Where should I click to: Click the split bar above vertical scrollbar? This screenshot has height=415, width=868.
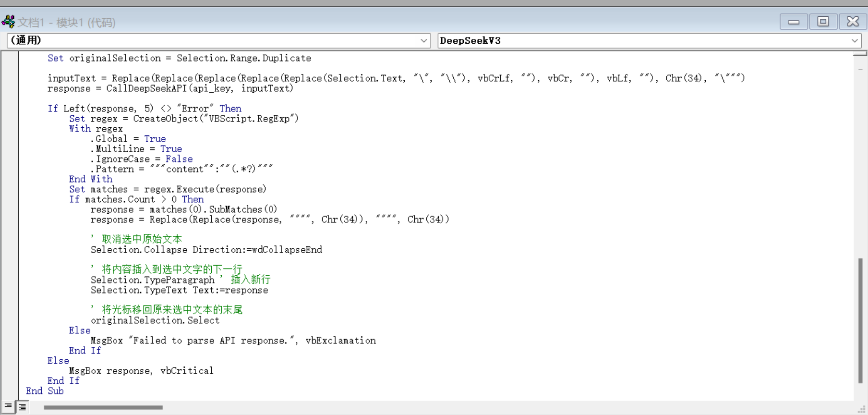(x=860, y=53)
